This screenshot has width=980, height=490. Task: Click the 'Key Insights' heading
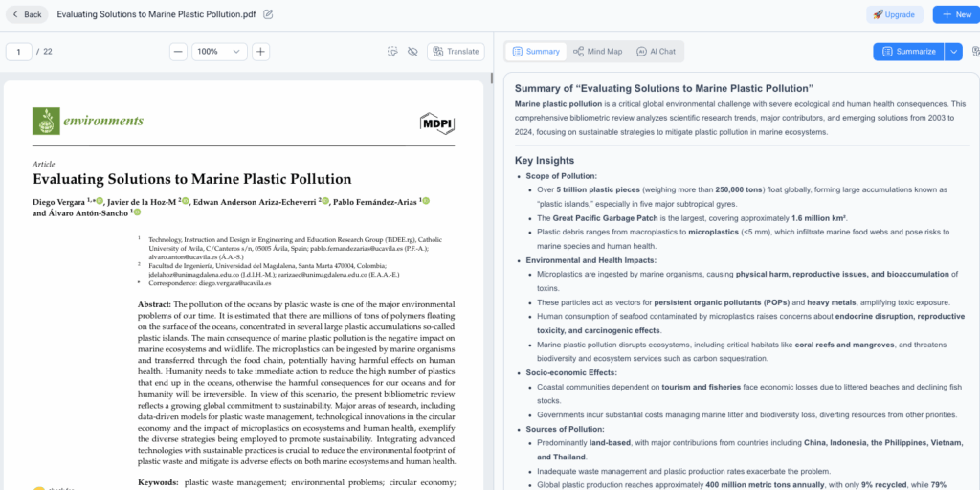point(545,160)
